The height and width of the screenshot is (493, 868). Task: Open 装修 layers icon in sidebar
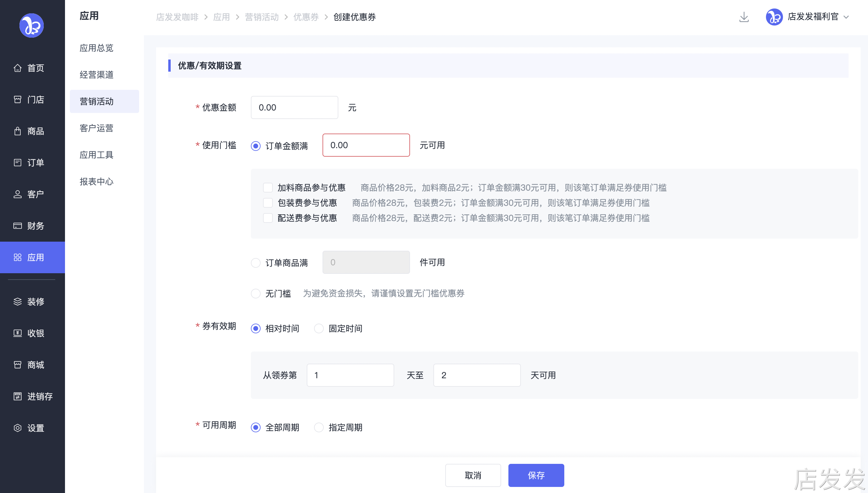click(18, 302)
